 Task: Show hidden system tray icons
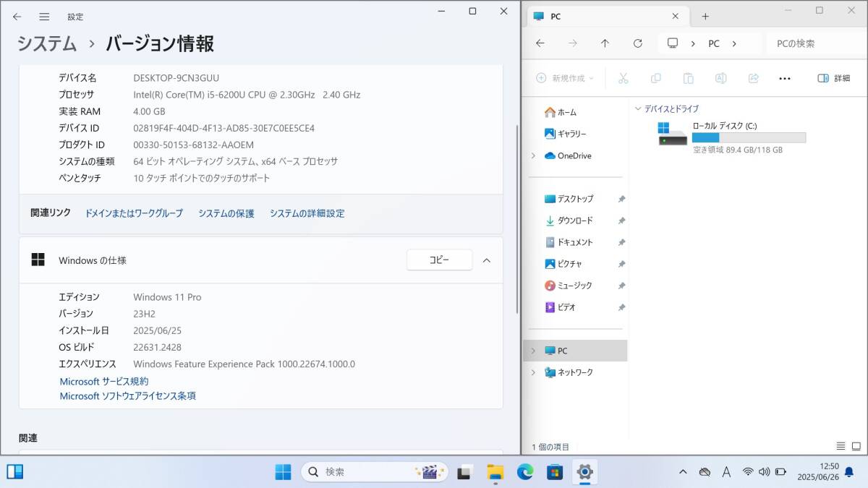[x=683, y=472]
